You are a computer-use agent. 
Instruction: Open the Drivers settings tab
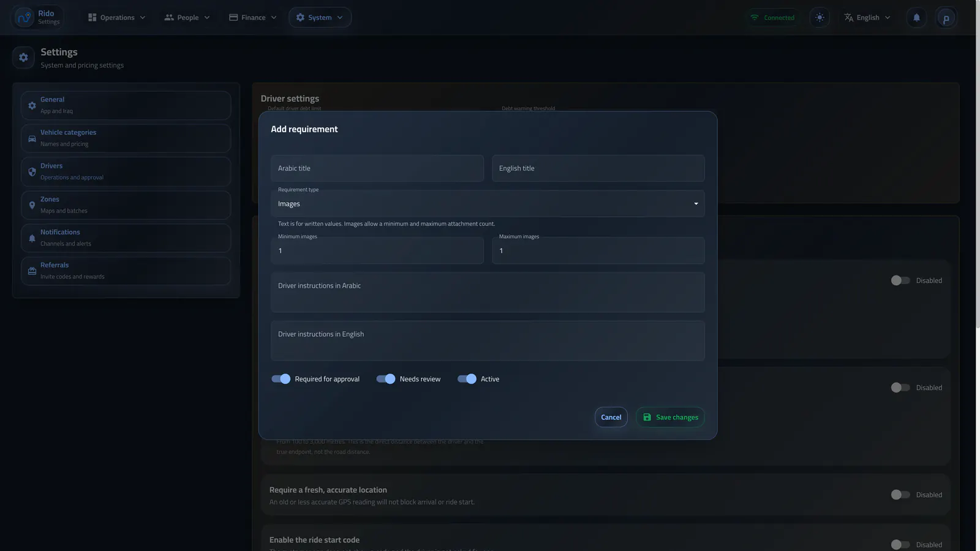click(126, 171)
